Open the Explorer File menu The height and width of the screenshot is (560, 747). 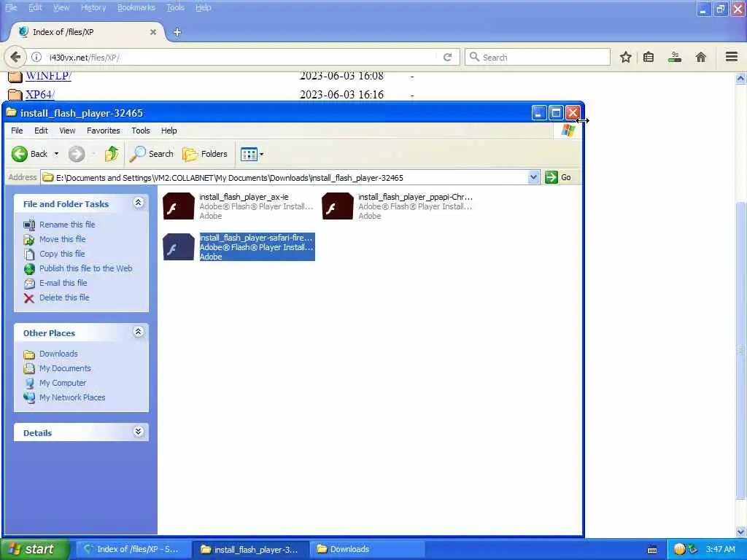[x=17, y=131]
